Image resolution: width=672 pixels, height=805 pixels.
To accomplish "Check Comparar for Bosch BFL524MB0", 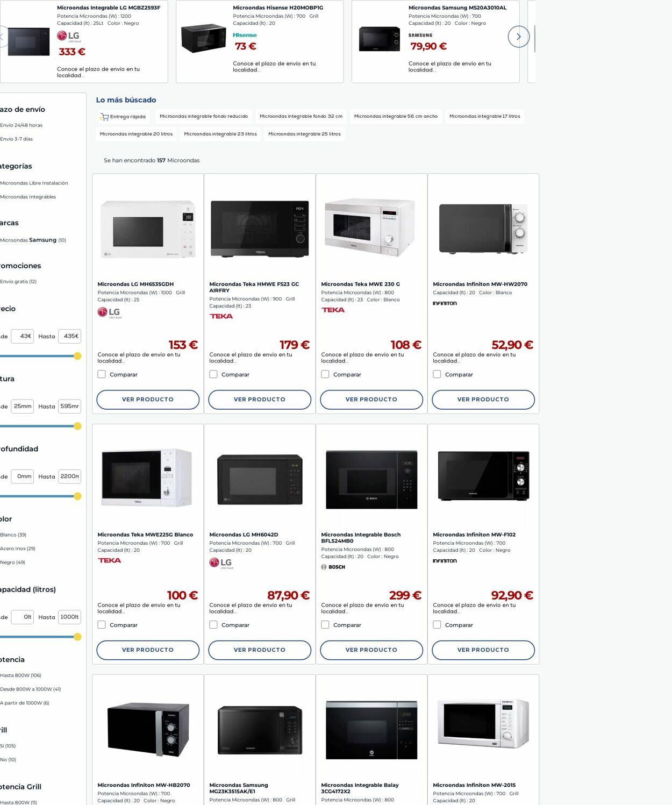I will click(x=325, y=625).
